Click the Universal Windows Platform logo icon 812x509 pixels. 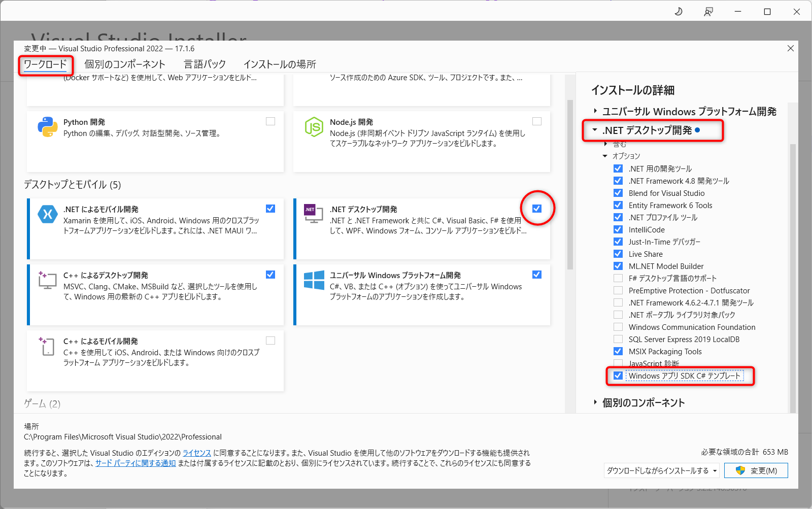click(314, 280)
